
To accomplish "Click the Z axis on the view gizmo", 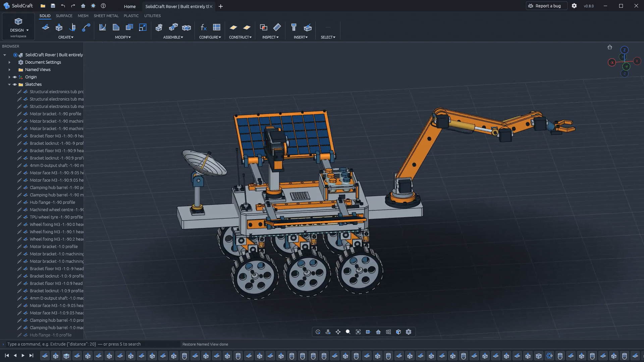I will [624, 50].
